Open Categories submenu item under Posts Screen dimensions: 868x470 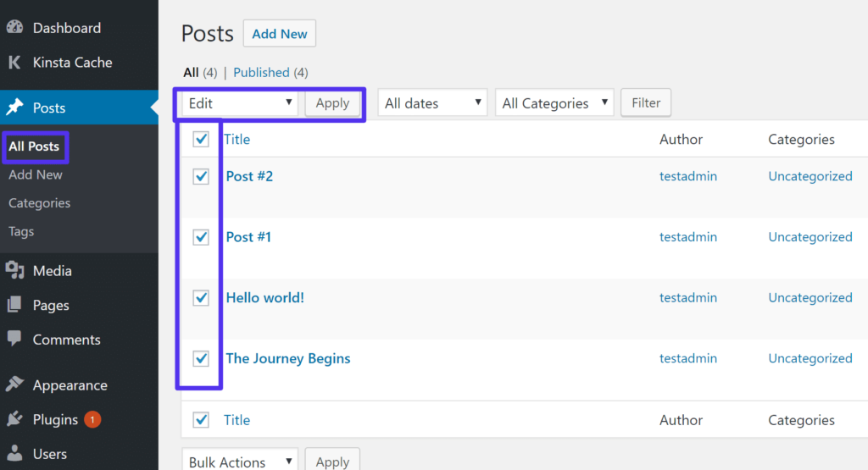coord(39,203)
